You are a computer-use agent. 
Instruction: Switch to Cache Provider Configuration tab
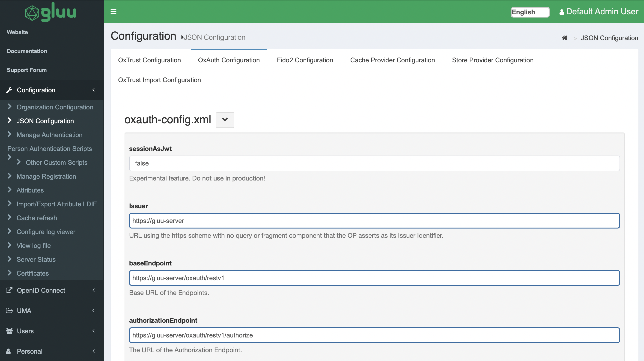(x=392, y=60)
